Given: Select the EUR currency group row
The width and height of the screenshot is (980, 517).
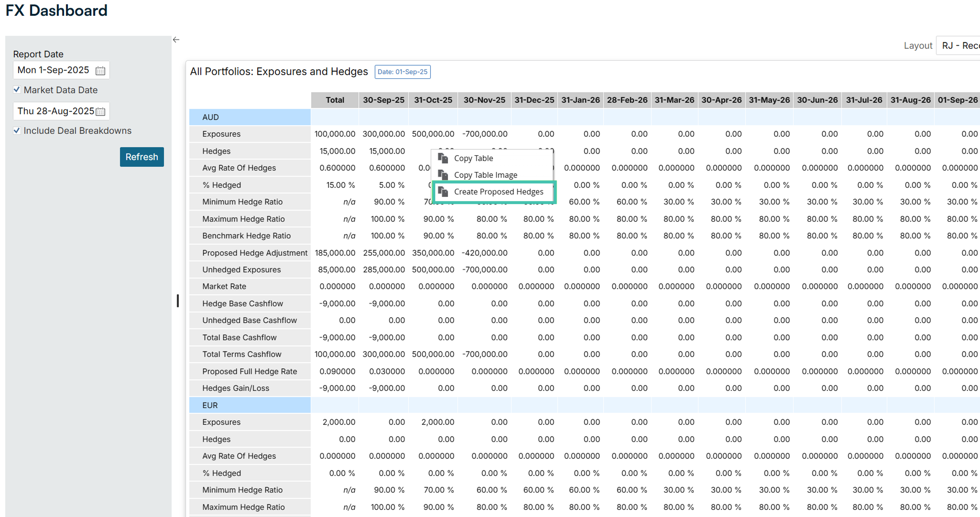Looking at the screenshot, I should point(250,405).
